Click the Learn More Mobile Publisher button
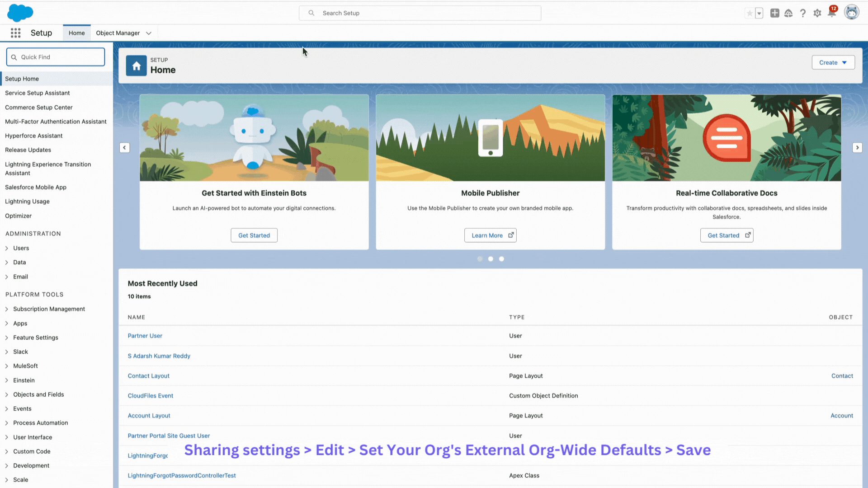This screenshot has height=488, width=868. 490,235
